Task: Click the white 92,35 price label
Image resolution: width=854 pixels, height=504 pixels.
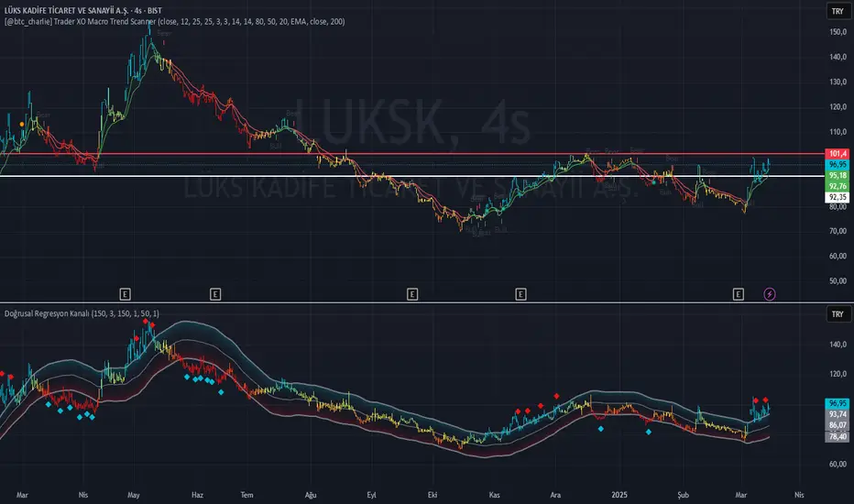Action: 838,197
